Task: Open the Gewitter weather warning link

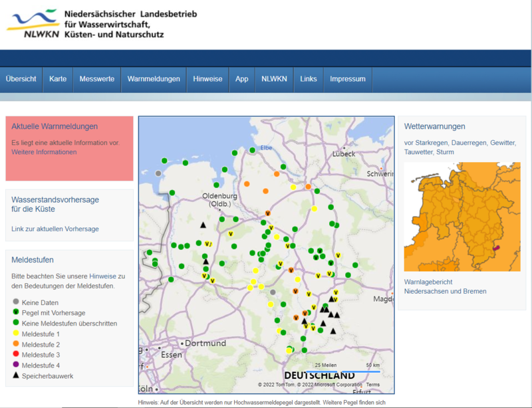Action: [x=503, y=143]
